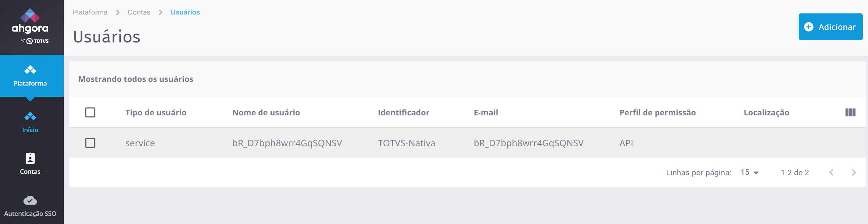Screen dimensions: 868x224
Task: Expand the rows per page dropdown
Action: coord(750,172)
